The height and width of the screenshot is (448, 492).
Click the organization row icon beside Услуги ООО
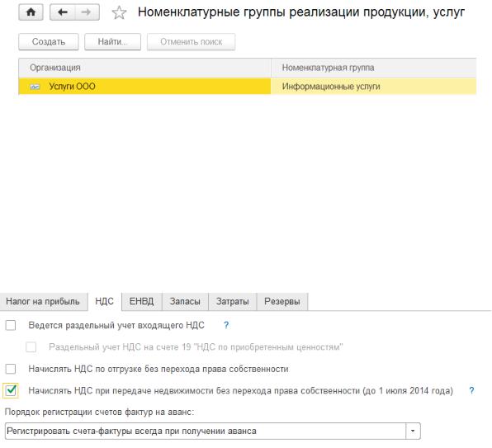click(35, 87)
